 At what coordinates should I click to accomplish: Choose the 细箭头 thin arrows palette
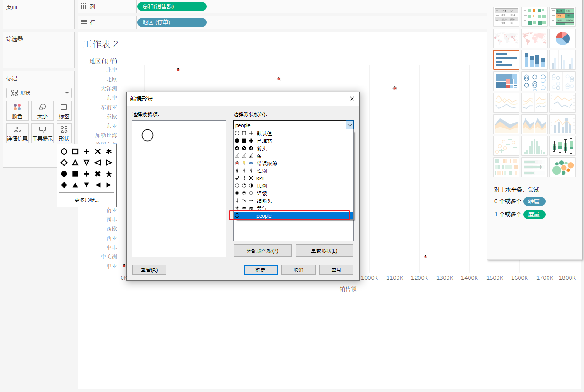click(293, 201)
